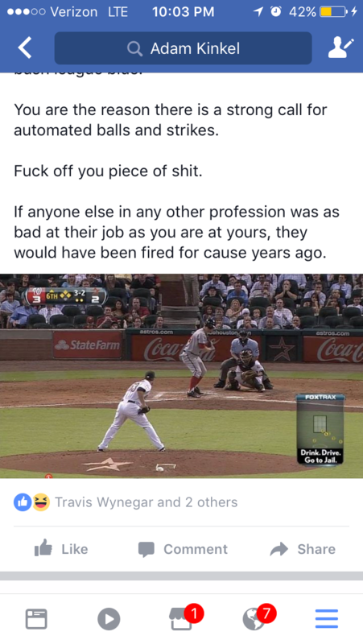Open Marketplace tab with badge
This screenshot has height=644, width=363.
point(184,617)
